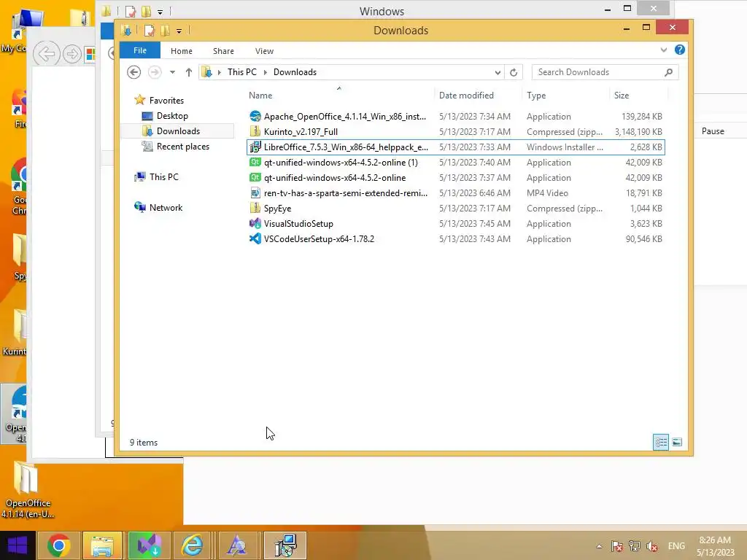Expand the ribbon with the chevron

click(663, 50)
